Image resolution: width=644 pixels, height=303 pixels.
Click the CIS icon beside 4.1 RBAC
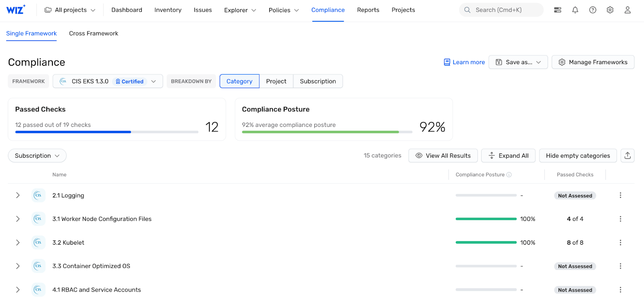point(38,290)
